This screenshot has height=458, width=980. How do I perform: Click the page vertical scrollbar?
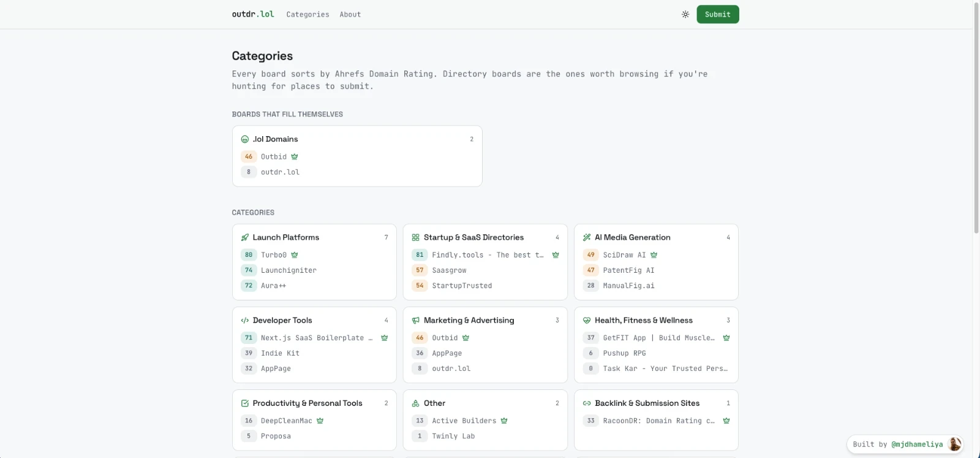(x=976, y=116)
